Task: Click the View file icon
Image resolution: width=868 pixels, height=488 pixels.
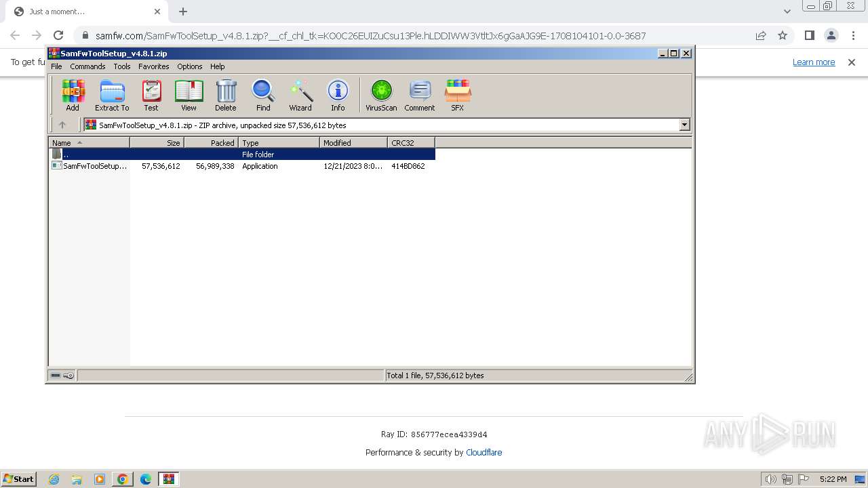Action: pos(189,96)
